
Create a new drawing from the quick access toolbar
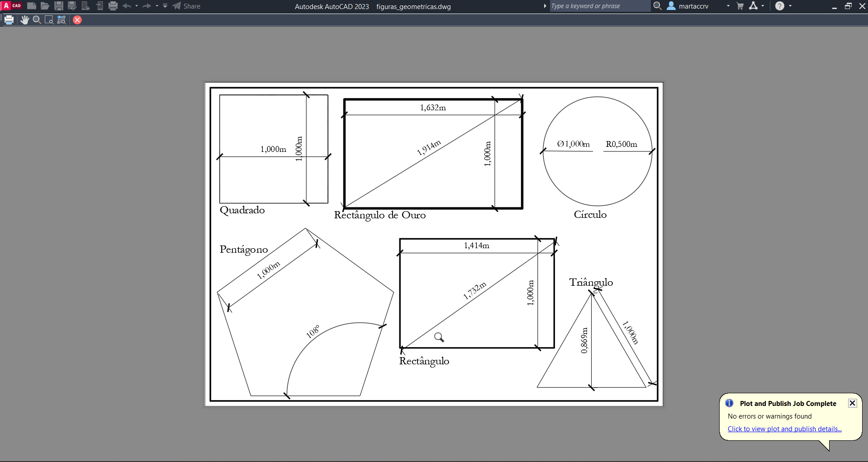point(32,6)
